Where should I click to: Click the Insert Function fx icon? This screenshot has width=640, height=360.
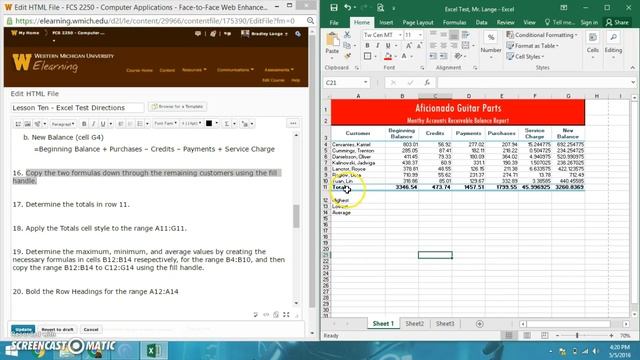(427, 82)
